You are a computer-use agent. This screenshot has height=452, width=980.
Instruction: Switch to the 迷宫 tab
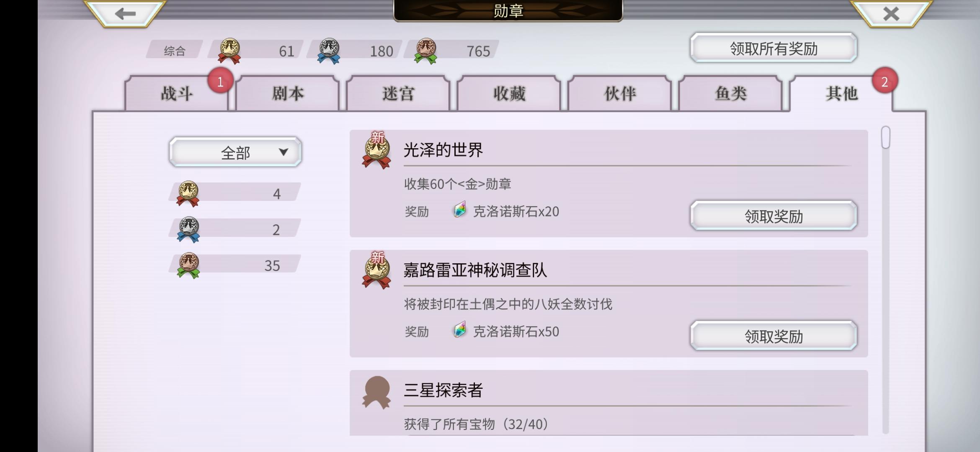(x=398, y=93)
